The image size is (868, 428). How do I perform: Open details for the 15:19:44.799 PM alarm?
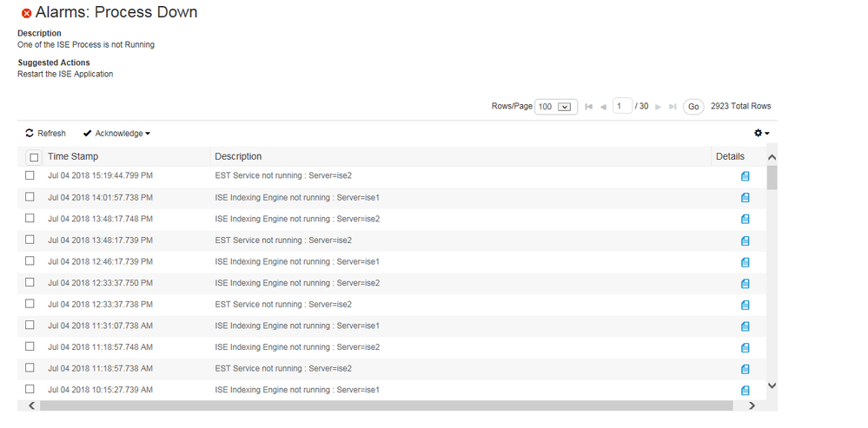(x=745, y=176)
